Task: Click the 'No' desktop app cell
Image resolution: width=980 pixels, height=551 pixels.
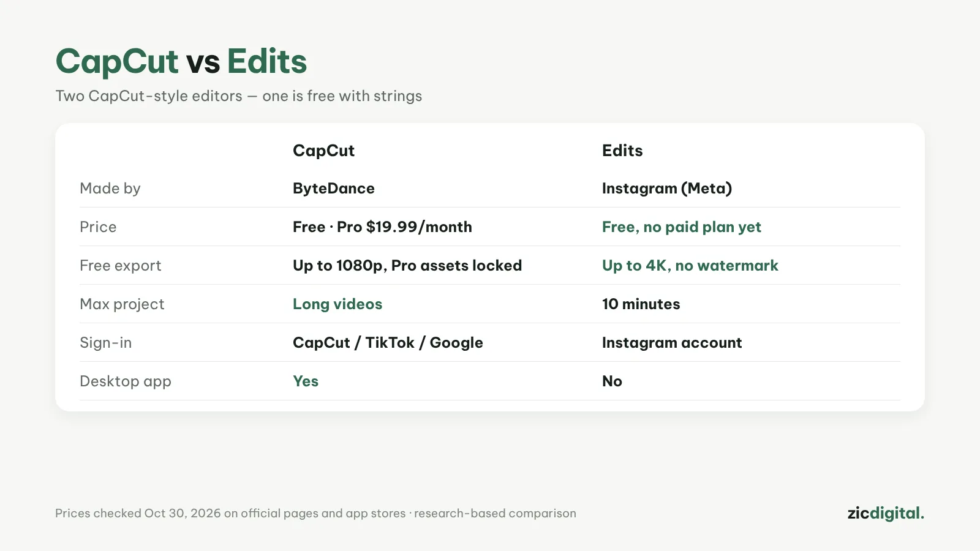Action: click(x=612, y=381)
